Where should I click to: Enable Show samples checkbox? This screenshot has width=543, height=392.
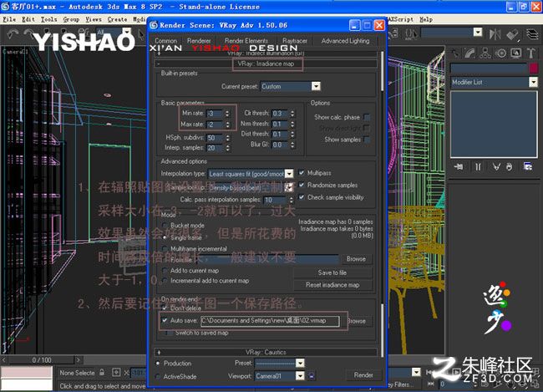point(367,140)
